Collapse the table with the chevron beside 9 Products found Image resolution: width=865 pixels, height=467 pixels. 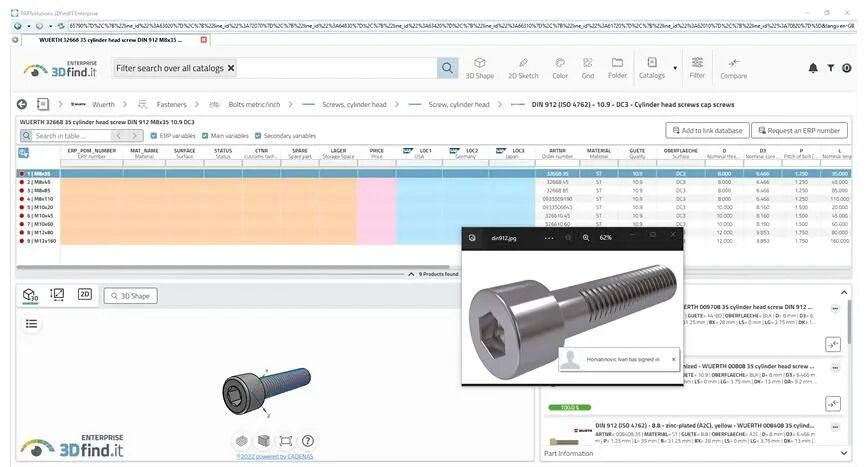[x=411, y=274]
